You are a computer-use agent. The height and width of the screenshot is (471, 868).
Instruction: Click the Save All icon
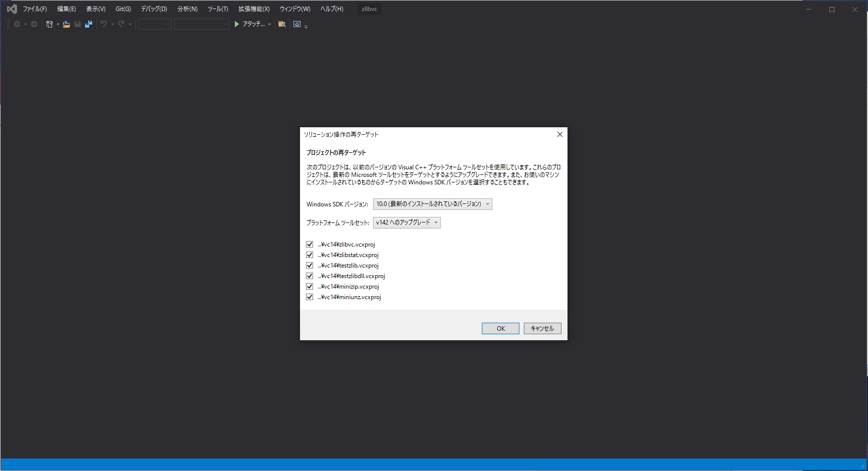tap(89, 24)
